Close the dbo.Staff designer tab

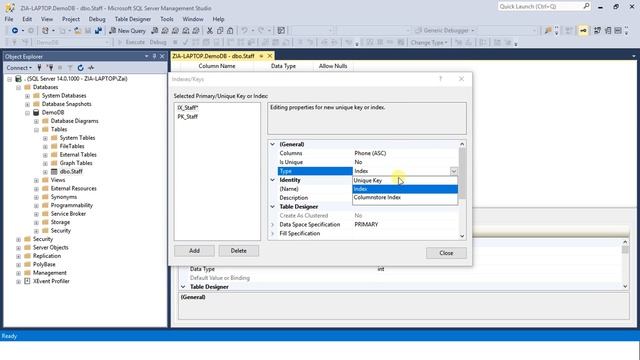(270, 56)
